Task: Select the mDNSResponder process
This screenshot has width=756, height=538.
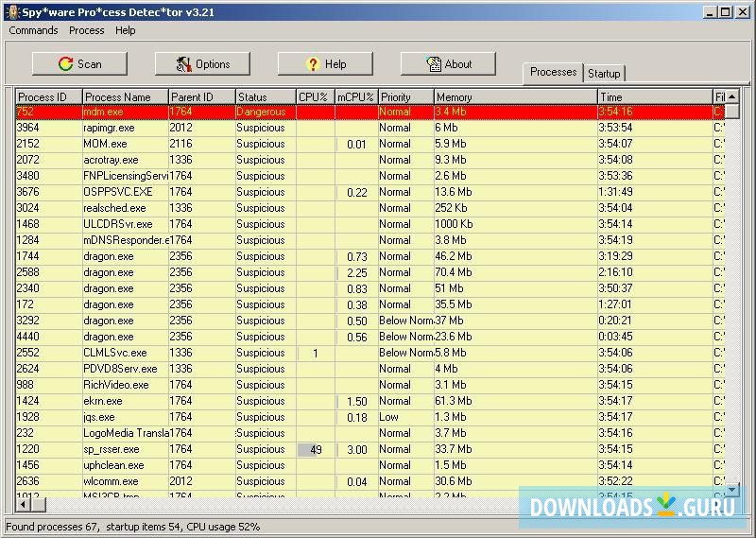Action: pyautogui.click(x=370, y=240)
